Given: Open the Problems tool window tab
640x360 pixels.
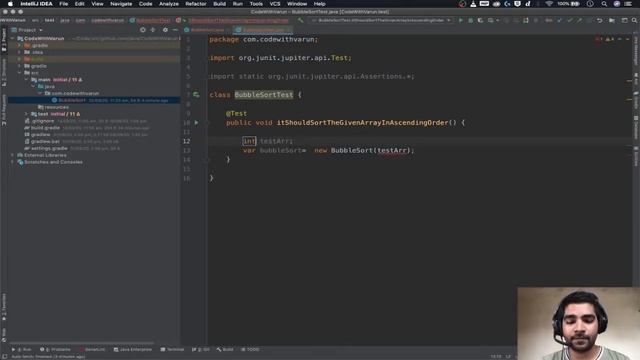Looking at the screenshot, I should (x=55, y=349).
